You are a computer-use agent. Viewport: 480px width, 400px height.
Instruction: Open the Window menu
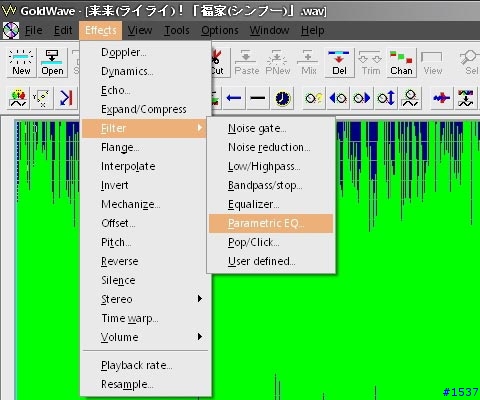(x=269, y=30)
